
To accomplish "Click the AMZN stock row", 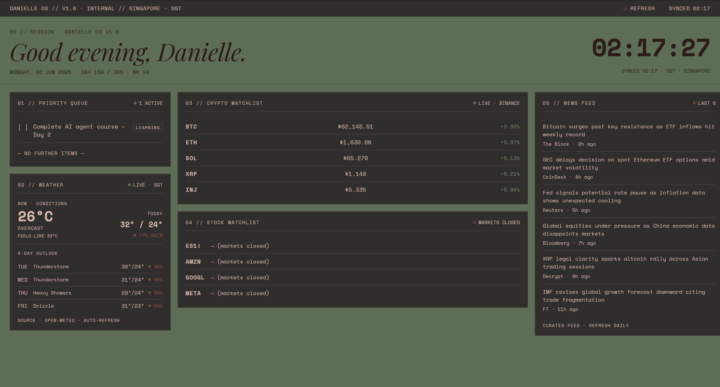I will (x=353, y=262).
